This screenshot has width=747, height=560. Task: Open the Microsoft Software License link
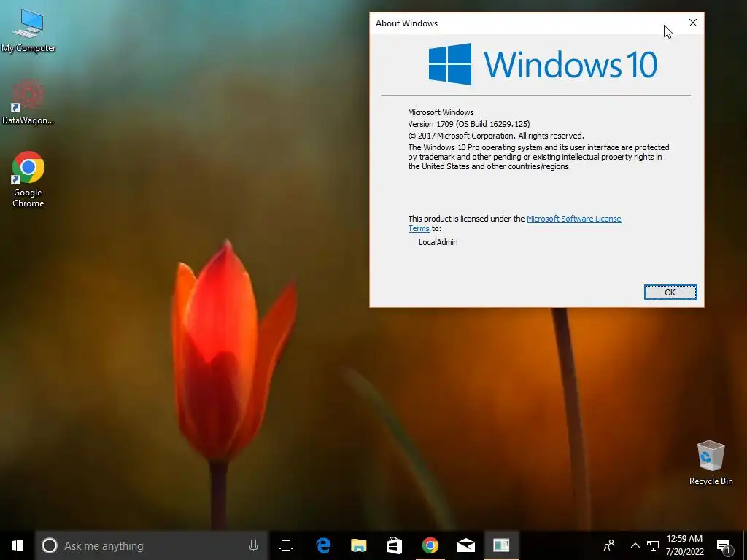coord(573,219)
